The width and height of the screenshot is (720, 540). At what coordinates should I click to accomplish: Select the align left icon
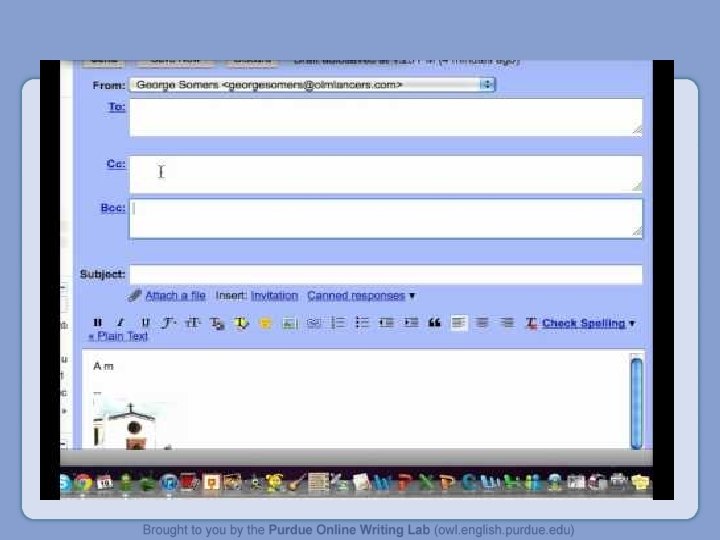(x=458, y=323)
